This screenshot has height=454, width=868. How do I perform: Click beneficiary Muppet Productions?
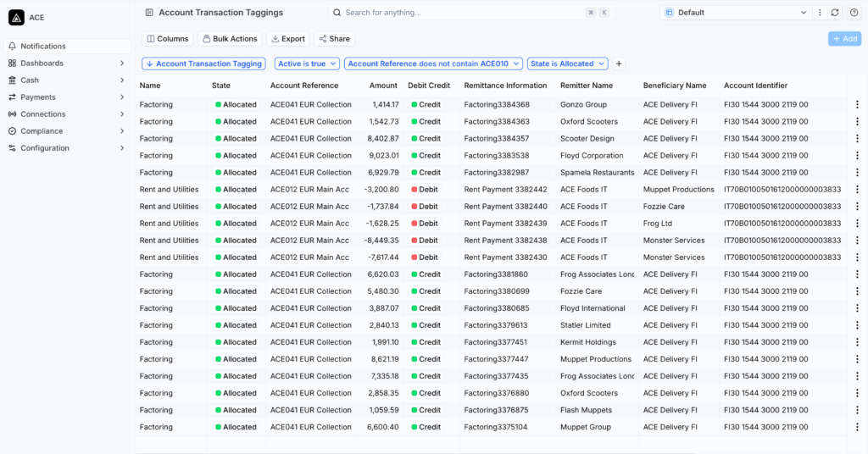click(x=679, y=189)
